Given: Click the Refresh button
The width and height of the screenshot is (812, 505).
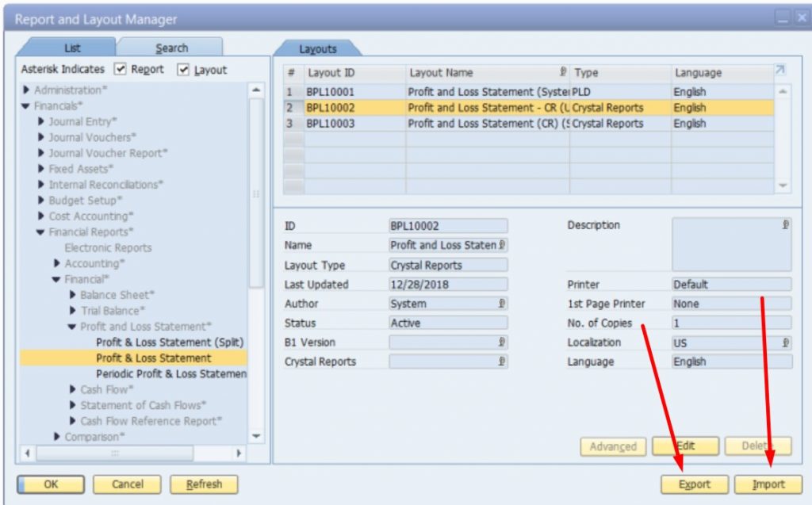Looking at the screenshot, I should click(x=204, y=484).
